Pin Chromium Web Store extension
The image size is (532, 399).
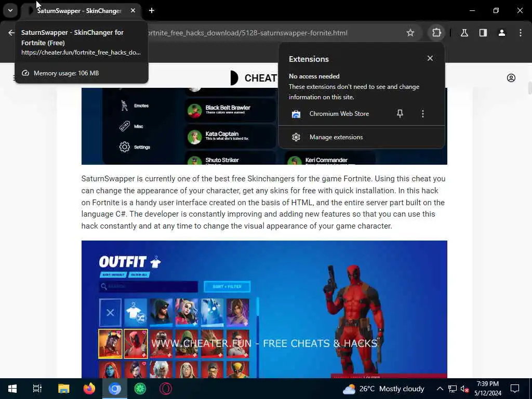[x=400, y=114]
